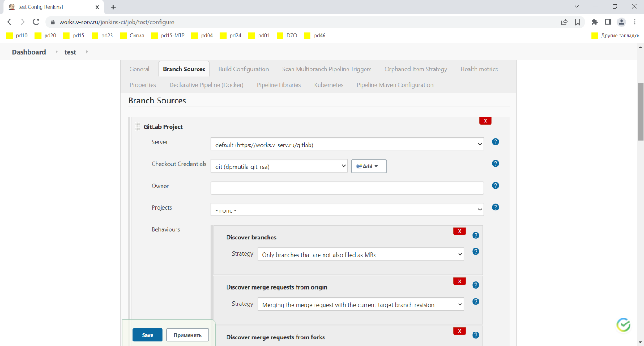Open Scan Multibranch Pipeline Triggers tab
The width and height of the screenshot is (644, 346).
coord(327,69)
